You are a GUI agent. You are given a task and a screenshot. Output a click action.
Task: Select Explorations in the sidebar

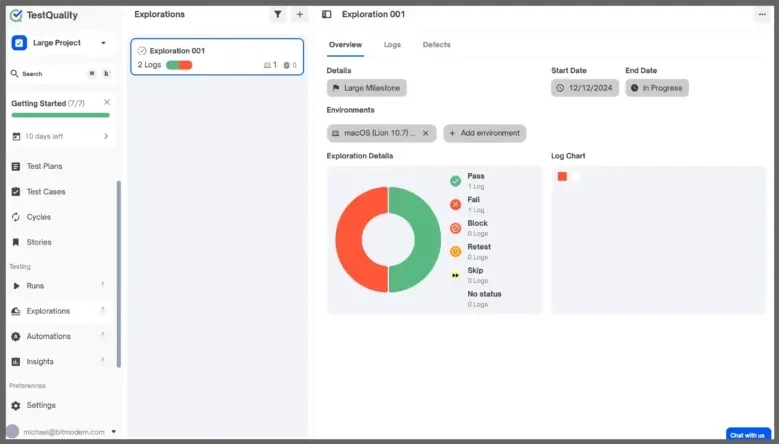click(x=60, y=311)
